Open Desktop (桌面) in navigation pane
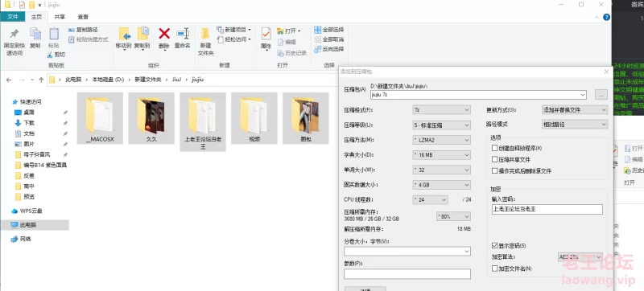Screen dimensions: 644x291 click(x=25, y=113)
